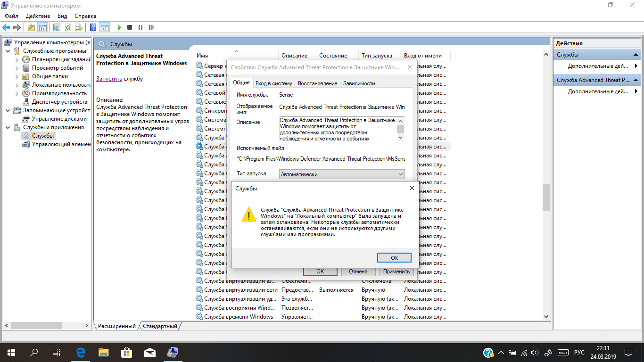
Task: Collapse the Службы section in the Действия pane
Action: tap(636, 55)
